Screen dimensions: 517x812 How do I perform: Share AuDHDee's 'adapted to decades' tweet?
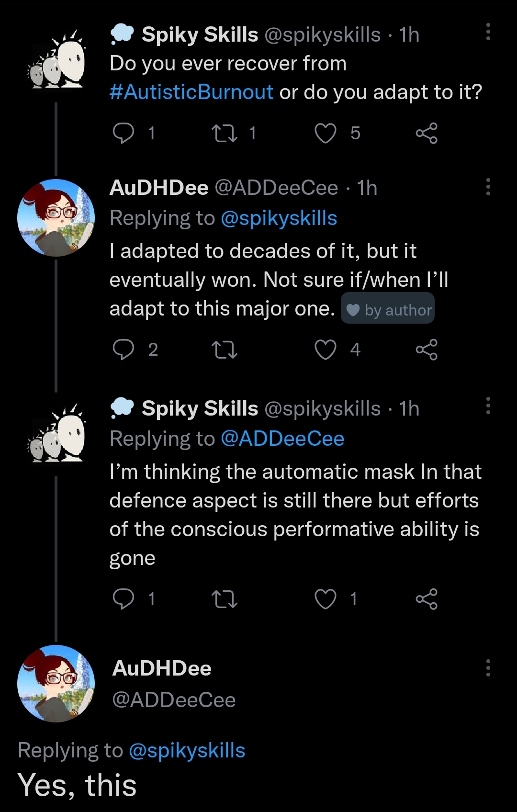[x=427, y=350]
